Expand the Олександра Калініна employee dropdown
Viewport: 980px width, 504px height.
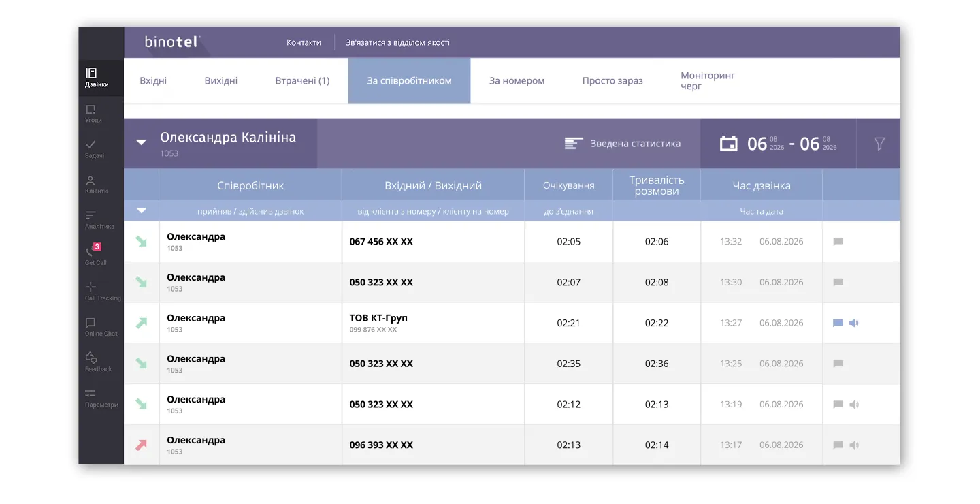click(x=142, y=142)
